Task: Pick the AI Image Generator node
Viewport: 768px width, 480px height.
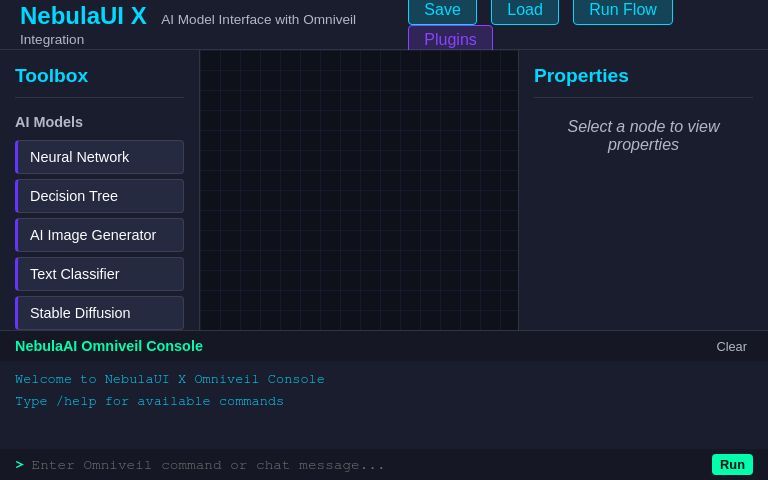Action: click(100, 235)
